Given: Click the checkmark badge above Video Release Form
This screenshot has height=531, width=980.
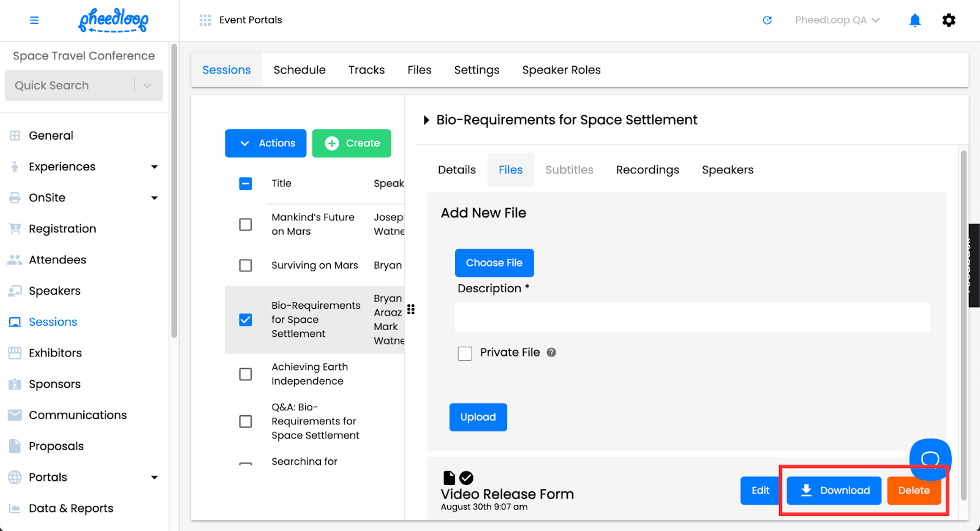Looking at the screenshot, I should 466,478.
